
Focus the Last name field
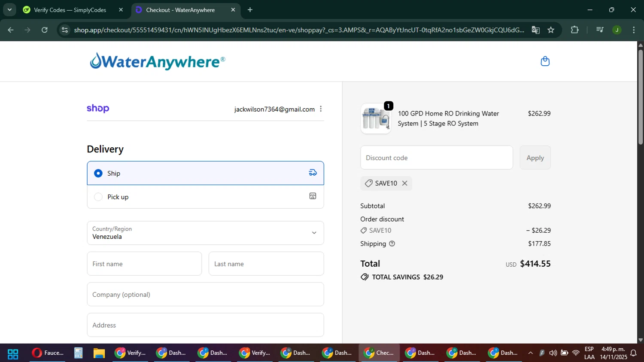pos(266,264)
